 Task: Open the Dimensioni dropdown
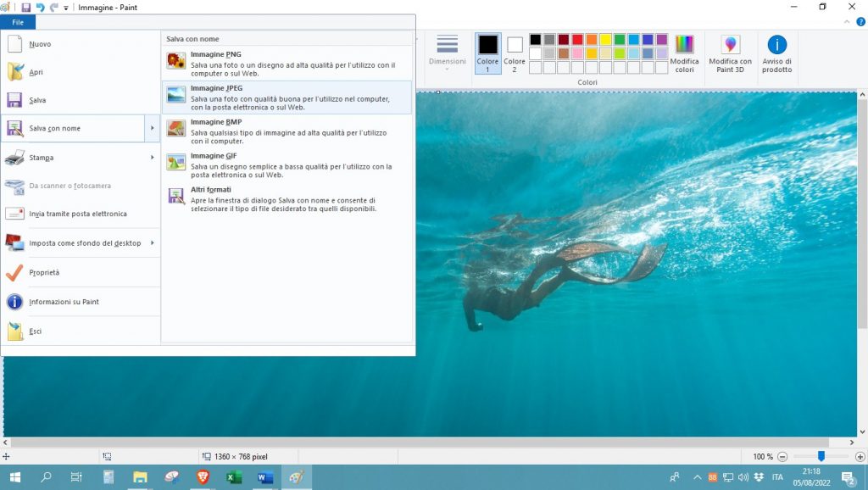[447, 53]
